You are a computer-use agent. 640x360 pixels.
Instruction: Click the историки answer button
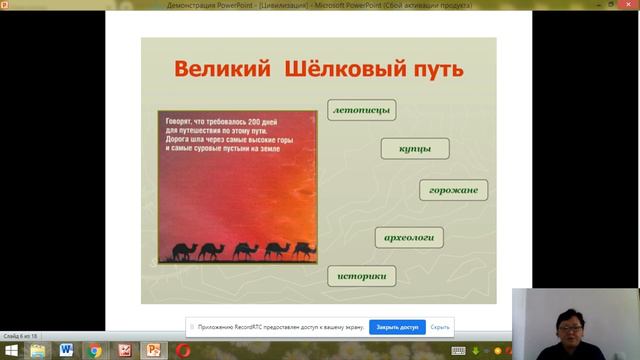point(362,276)
